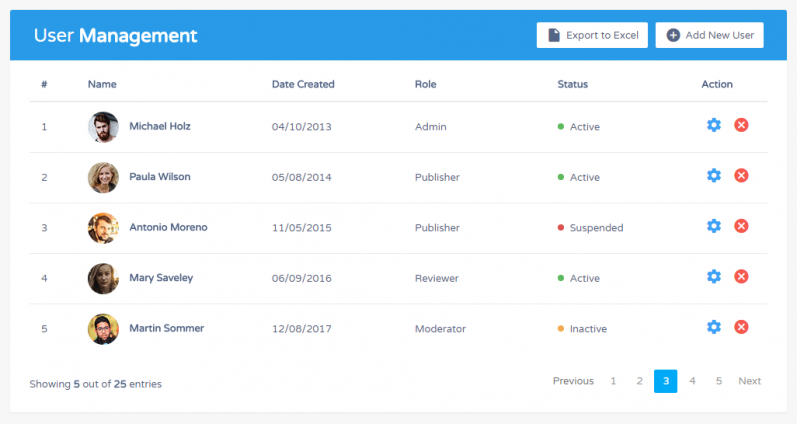The image size is (797, 424).
Task: Click settings gear for Martin Sommer
Action: click(713, 327)
